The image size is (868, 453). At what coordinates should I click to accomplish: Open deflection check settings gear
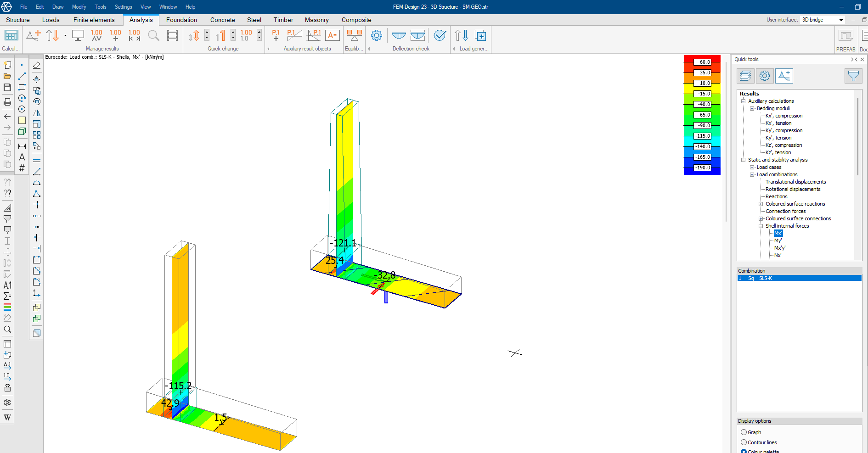coord(377,35)
